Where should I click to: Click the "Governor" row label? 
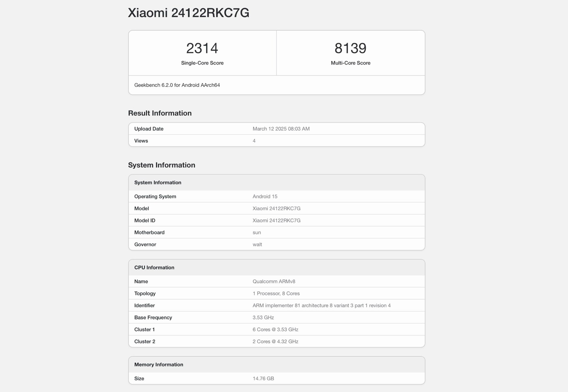[145, 245]
